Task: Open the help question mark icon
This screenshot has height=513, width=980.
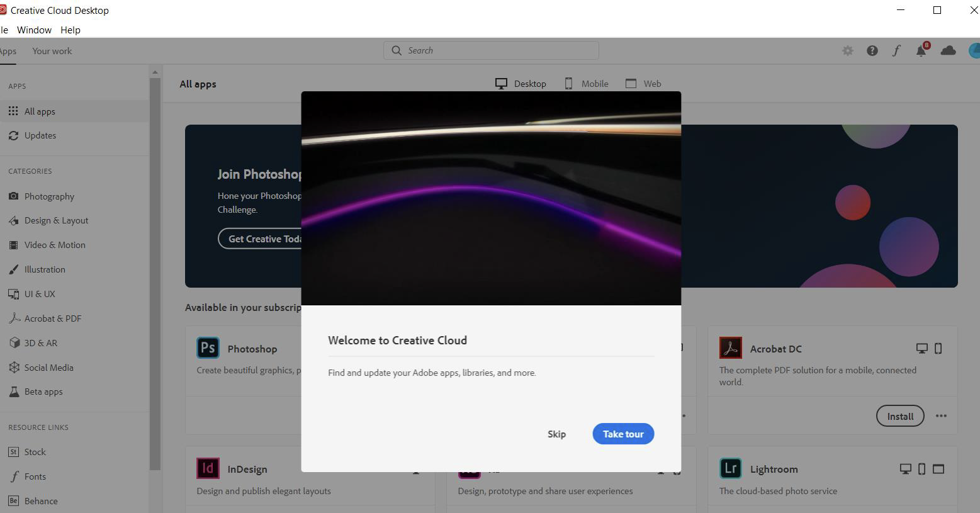Action: click(872, 50)
